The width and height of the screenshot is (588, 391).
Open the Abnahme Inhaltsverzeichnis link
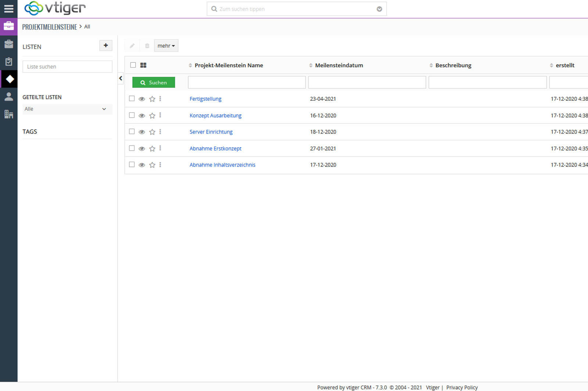[222, 165]
